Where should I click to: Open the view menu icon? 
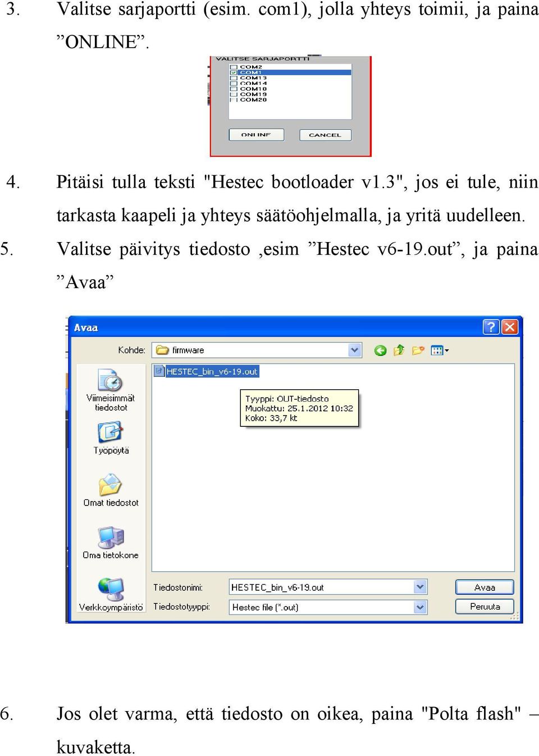439,350
